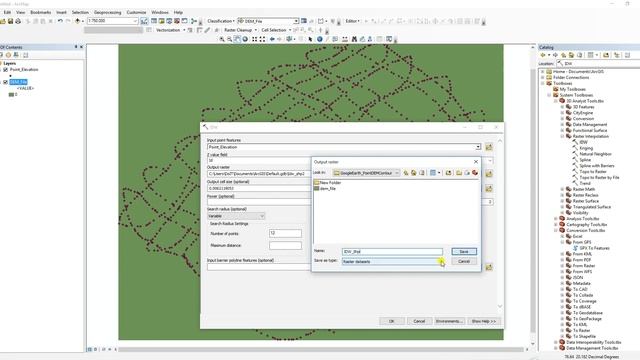Open the Customize menu
The image size is (640, 360).
[x=136, y=12]
